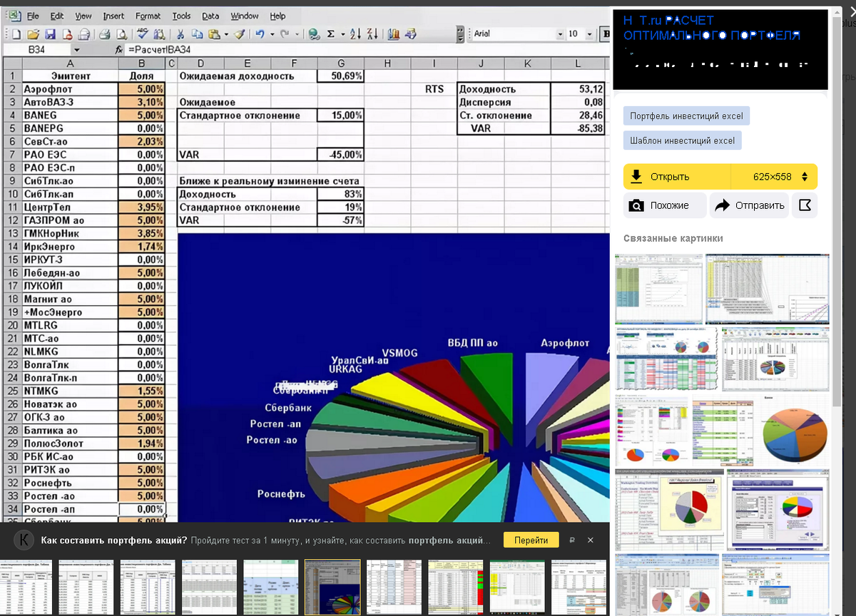Image resolution: width=856 pixels, height=616 pixels.
Task: Click the yellow Перейти button
Action: click(531, 540)
